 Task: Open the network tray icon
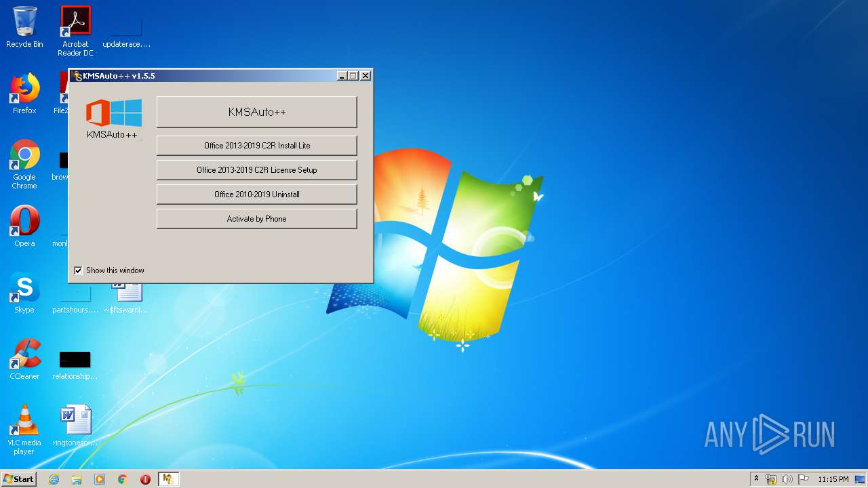771,479
